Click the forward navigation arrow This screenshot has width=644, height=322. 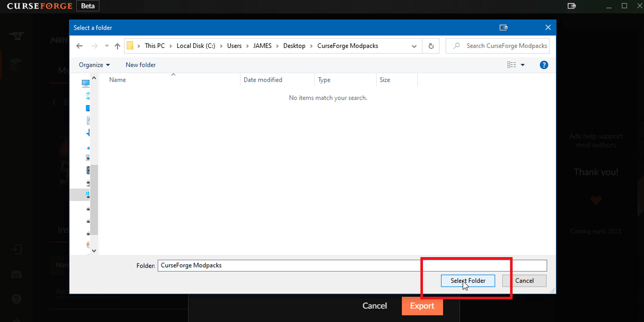[x=94, y=46]
